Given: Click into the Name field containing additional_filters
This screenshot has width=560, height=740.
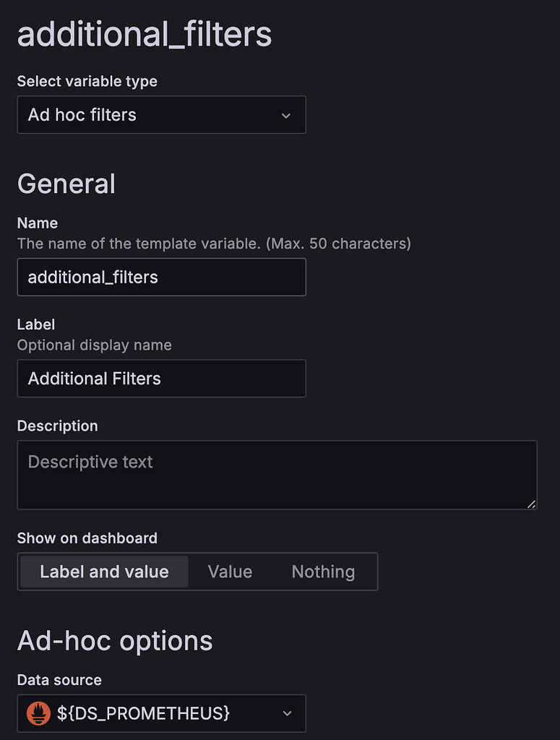Looking at the screenshot, I should tap(161, 277).
